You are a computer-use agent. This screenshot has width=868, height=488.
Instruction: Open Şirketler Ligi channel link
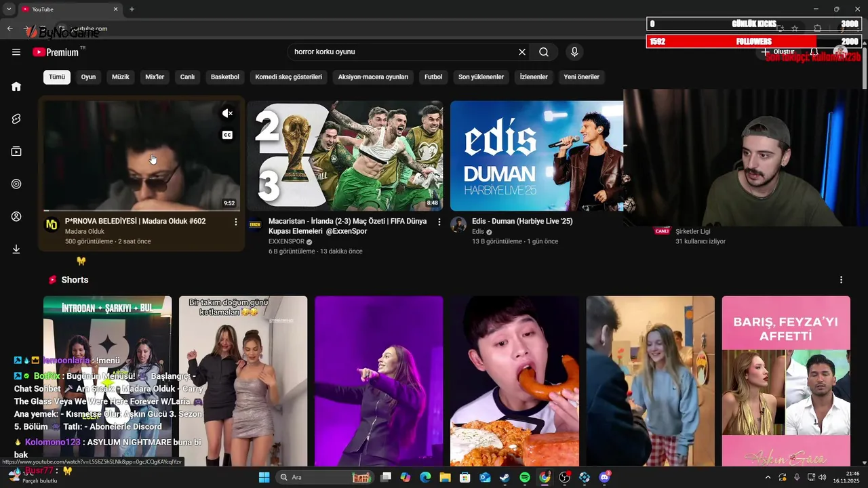click(x=693, y=231)
